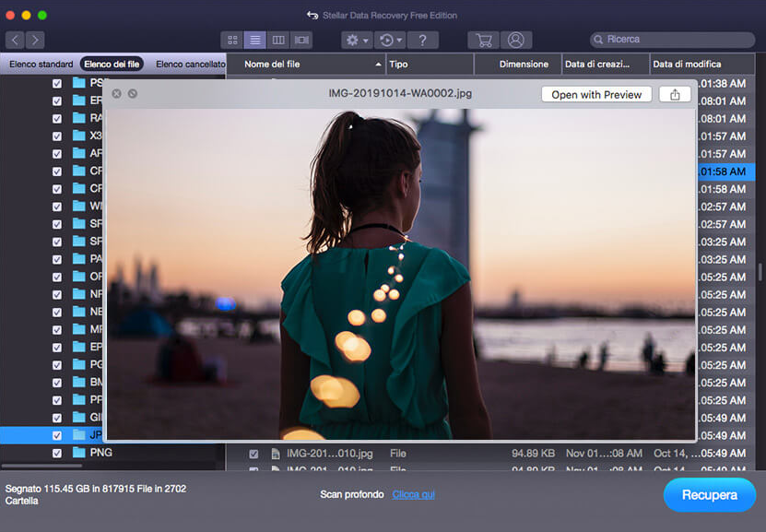766x532 pixels.
Task: Click the folder icon of the highlighted JP row
Action: tap(78, 435)
